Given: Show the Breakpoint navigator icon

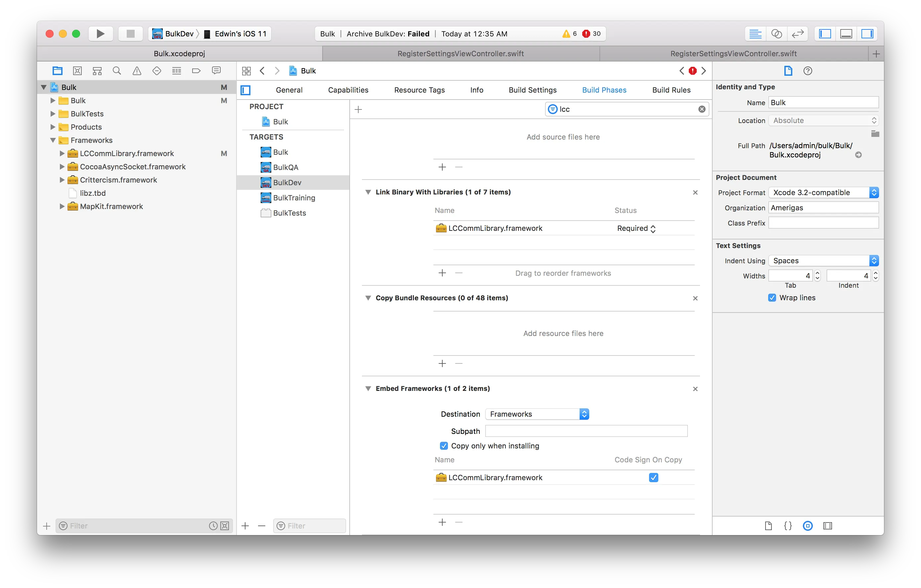Looking at the screenshot, I should click(x=196, y=71).
